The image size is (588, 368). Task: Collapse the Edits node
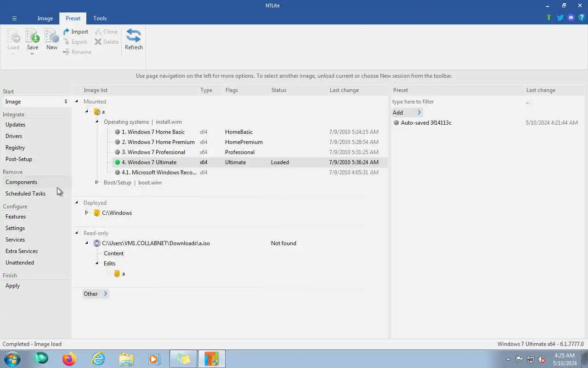tap(97, 264)
